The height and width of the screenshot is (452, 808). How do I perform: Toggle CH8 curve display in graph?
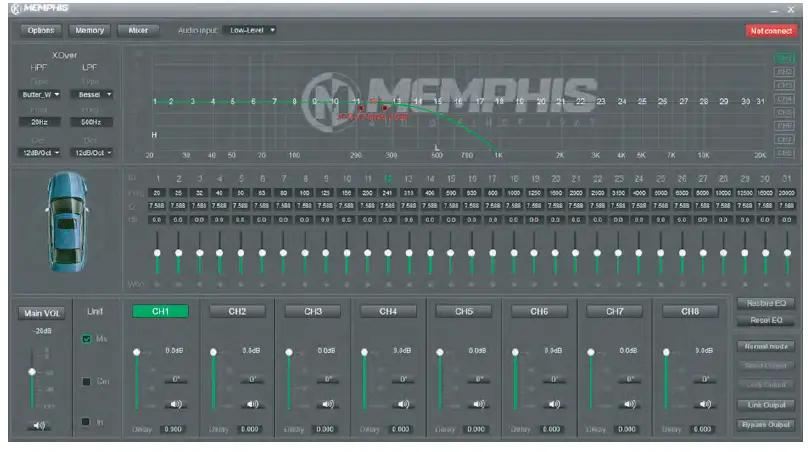(784, 153)
